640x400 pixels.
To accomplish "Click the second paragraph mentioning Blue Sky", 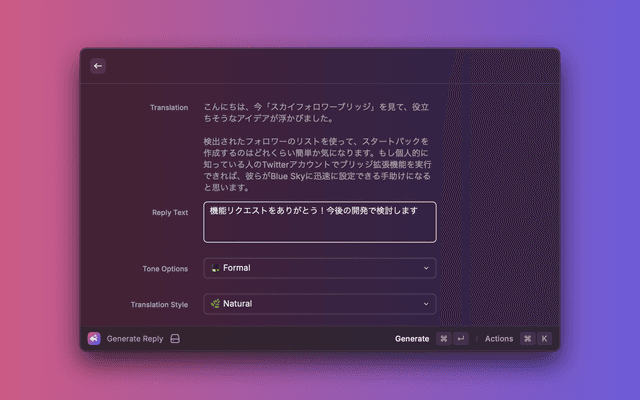I will click(315, 164).
